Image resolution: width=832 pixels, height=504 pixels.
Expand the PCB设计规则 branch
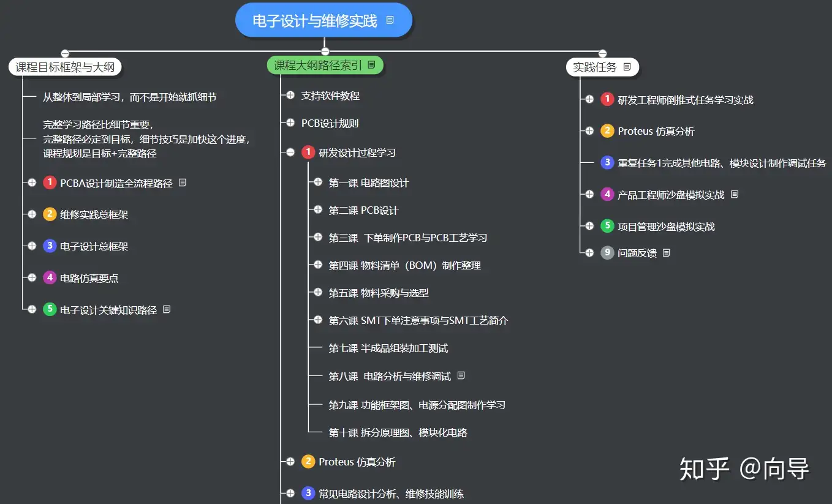click(290, 123)
